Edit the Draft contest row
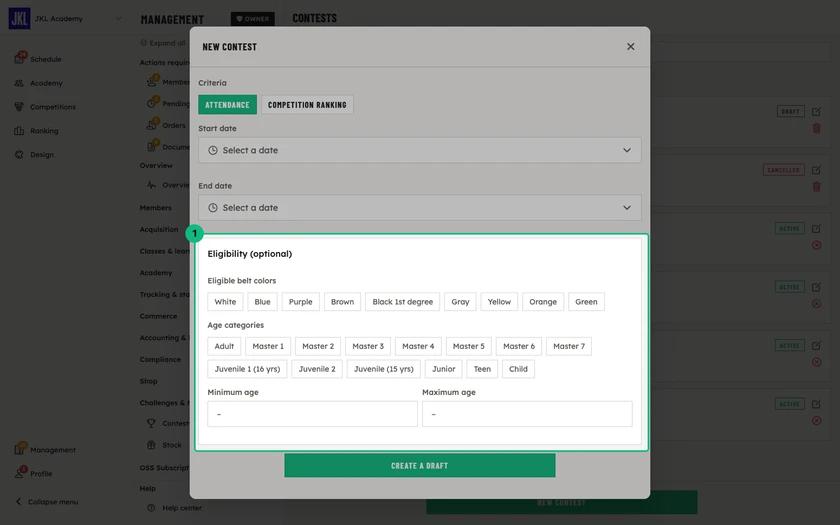The height and width of the screenshot is (525, 840). coord(816,111)
